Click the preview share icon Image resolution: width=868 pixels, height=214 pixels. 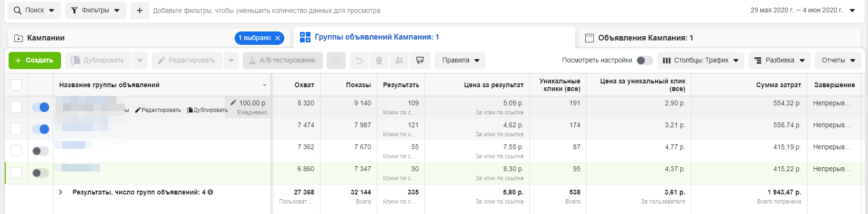point(420,61)
